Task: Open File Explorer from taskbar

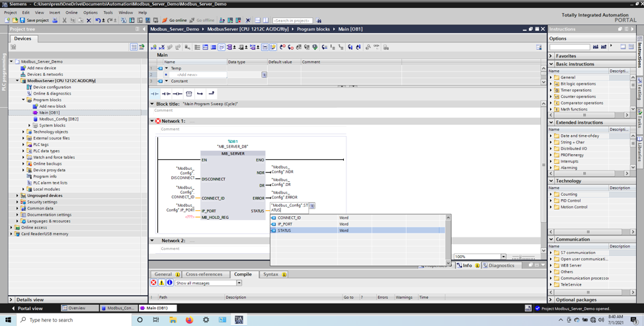Action: (x=173, y=320)
